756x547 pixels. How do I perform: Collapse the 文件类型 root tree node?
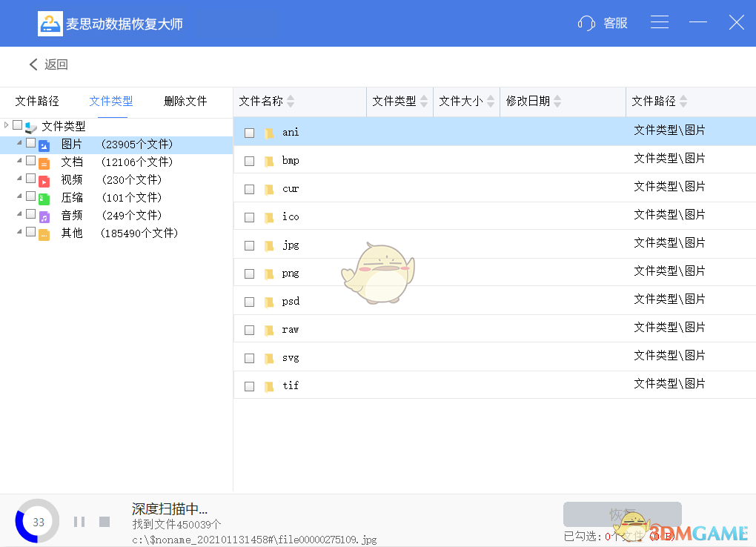click(x=6, y=125)
